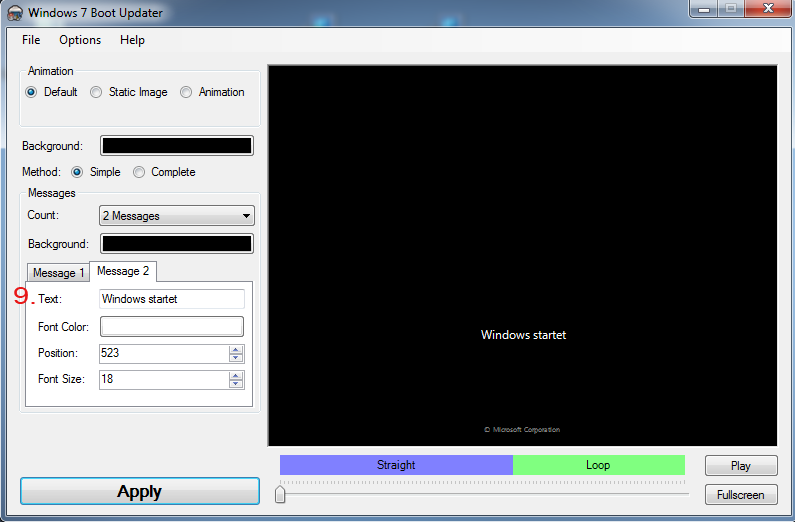Click the Windows 7 Boot Updater title icon
The image size is (795, 522).
click(15, 13)
